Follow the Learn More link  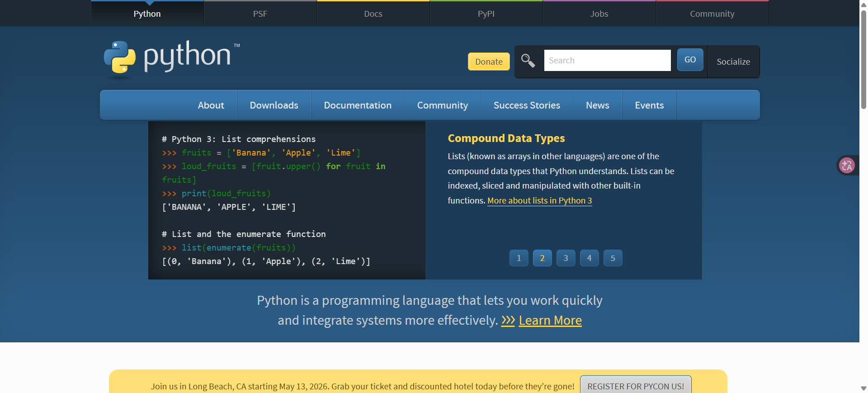550,320
